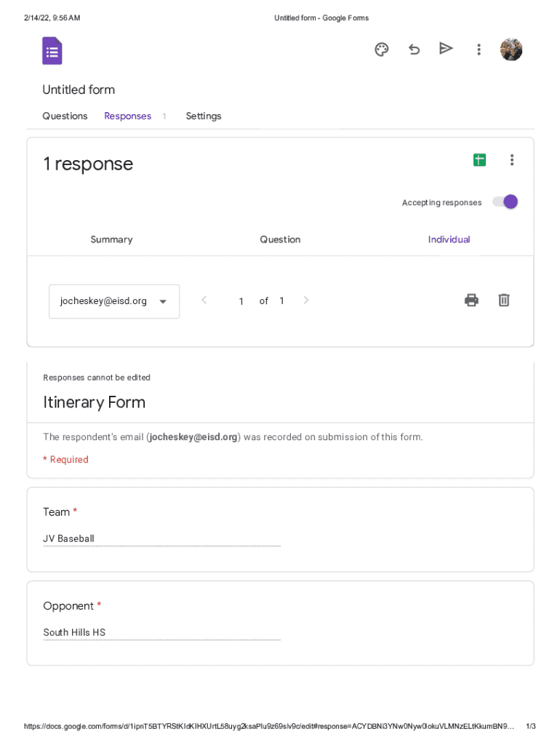Create spreadsheet with the Sheets icon
Screen dimensions: 560x745
[479, 160]
